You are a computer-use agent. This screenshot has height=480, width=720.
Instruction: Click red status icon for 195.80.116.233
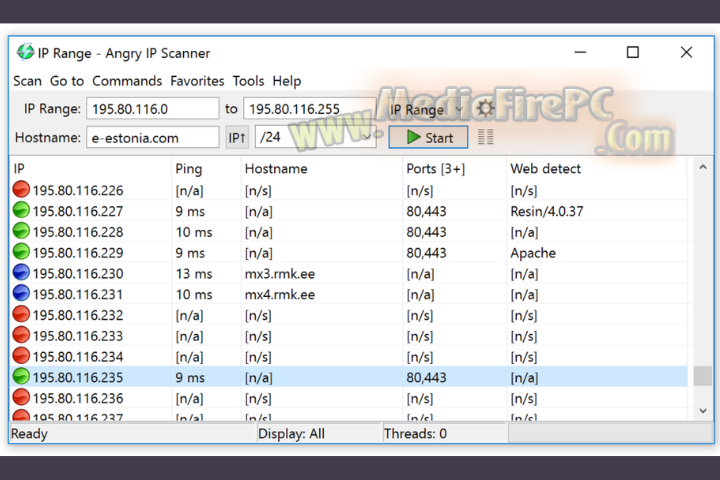point(21,335)
